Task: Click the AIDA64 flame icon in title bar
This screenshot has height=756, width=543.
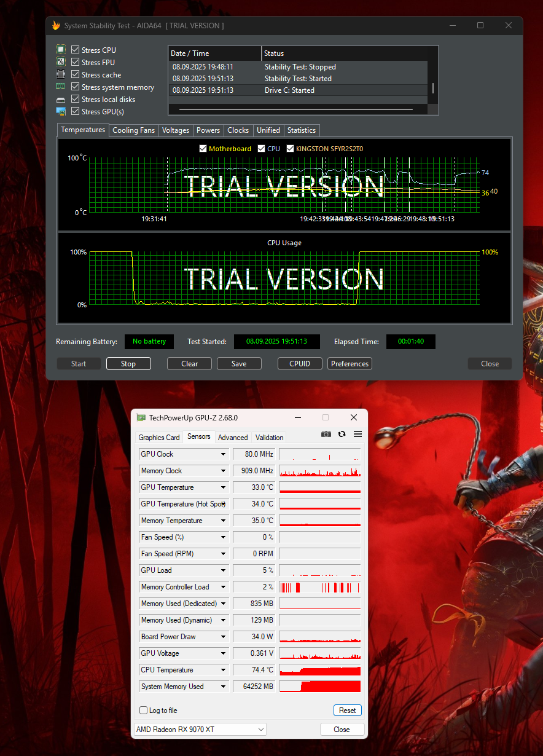Action: pyautogui.click(x=56, y=26)
